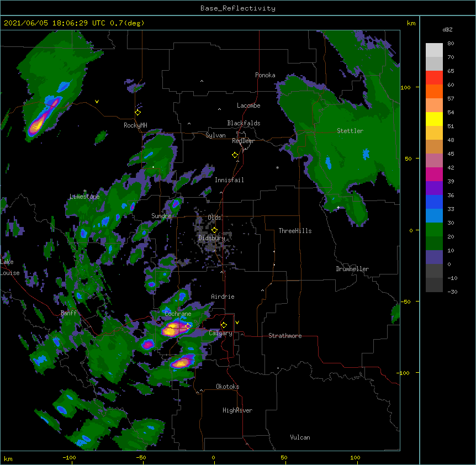Image resolution: width=476 pixels, height=465 pixels.
Task: Click the Sylvan label
Action: (x=215, y=135)
